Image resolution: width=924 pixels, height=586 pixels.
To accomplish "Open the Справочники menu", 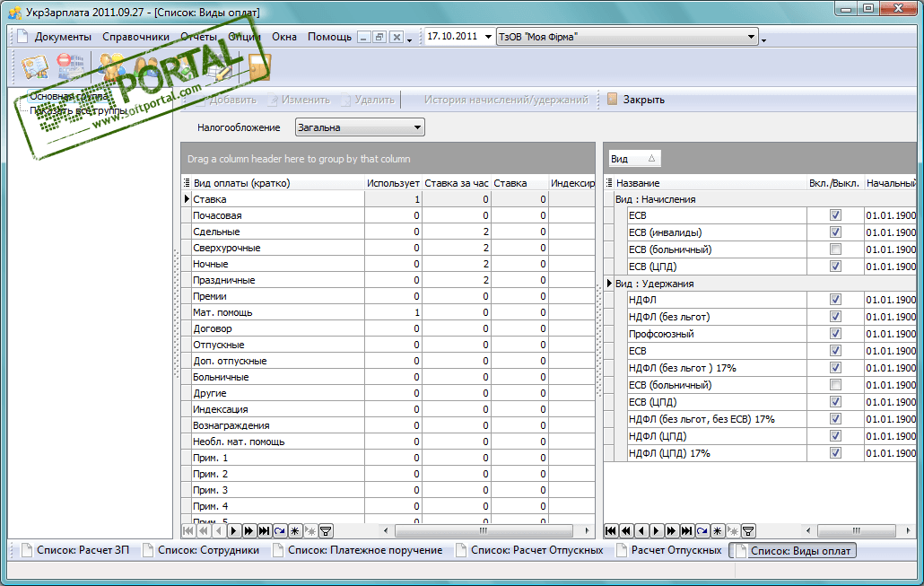I will (x=135, y=37).
